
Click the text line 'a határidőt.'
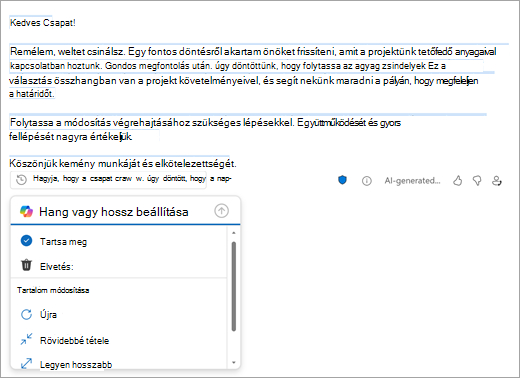[32, 94]
